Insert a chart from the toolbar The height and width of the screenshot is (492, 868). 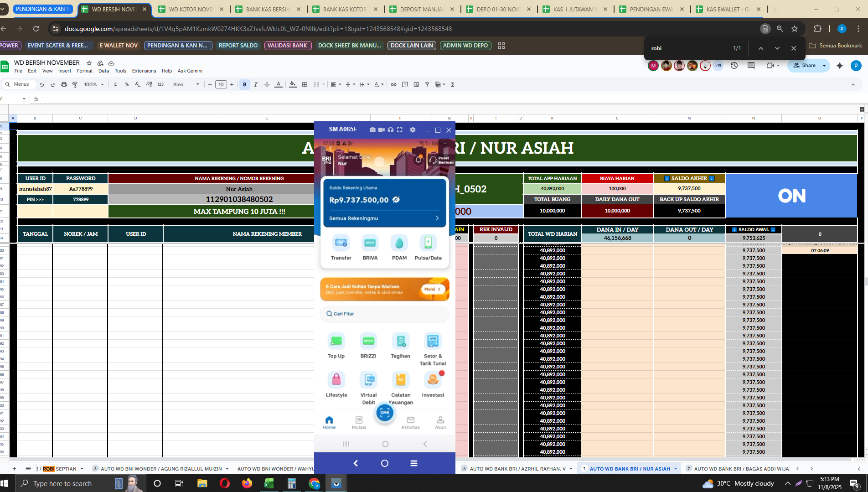(416, 84)
